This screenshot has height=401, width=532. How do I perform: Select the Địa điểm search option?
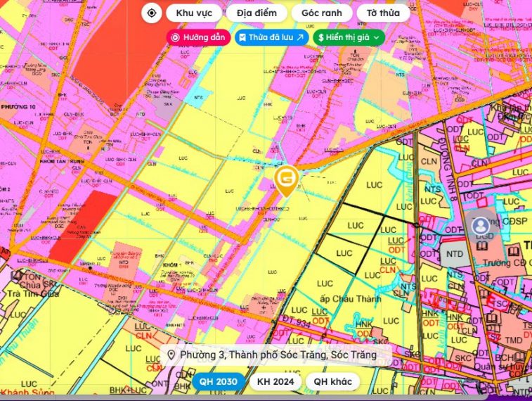pos(257,13)
